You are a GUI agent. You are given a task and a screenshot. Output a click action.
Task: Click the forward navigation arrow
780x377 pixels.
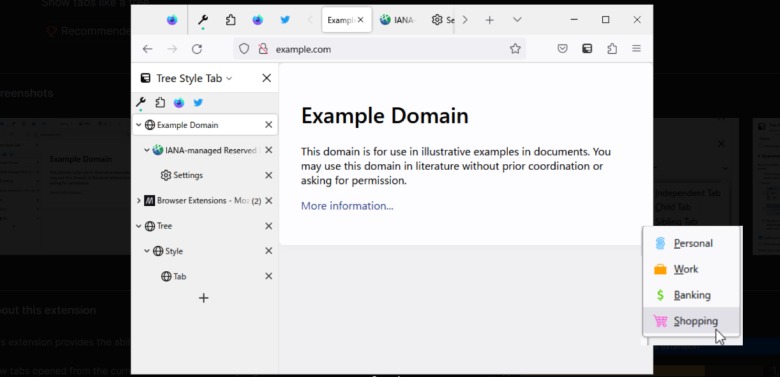tap(172, 49)
